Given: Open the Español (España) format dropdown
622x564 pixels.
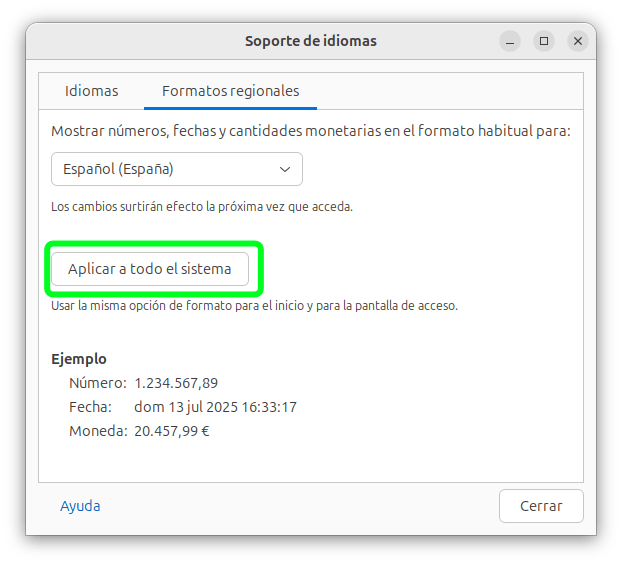Looking at the screenshot, I should point(177,169).
